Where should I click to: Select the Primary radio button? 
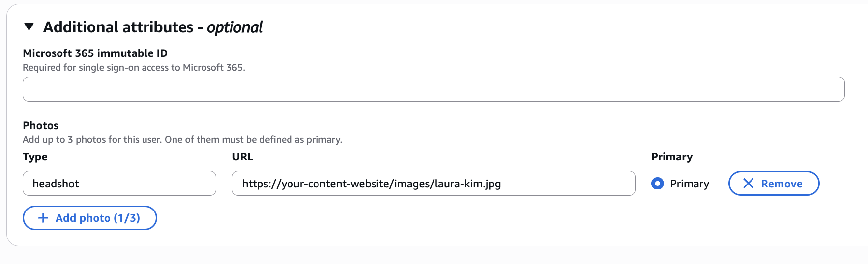tap(657, 184)
